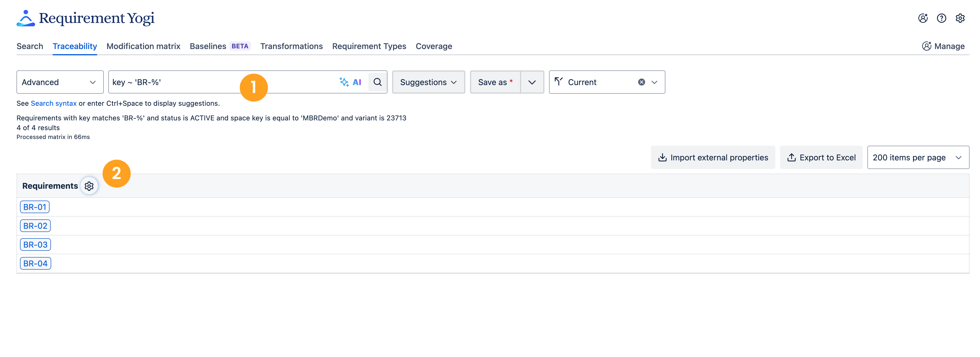
Task: Go to the Coverage tab
Action: [x=434, y=46]
